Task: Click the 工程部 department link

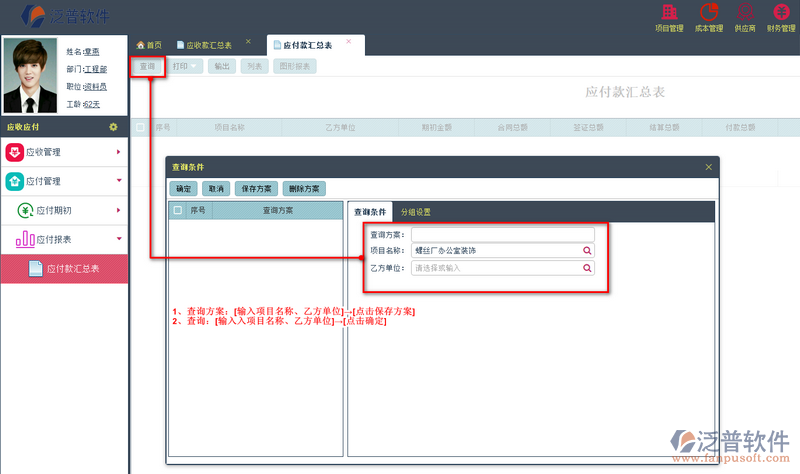Action: (x=95, y=69)
